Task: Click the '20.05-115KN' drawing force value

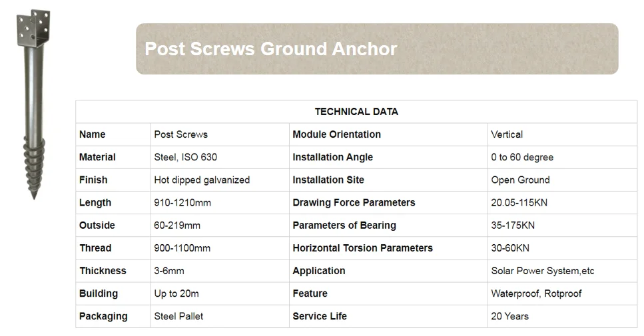Action: (x=519, y=202)
